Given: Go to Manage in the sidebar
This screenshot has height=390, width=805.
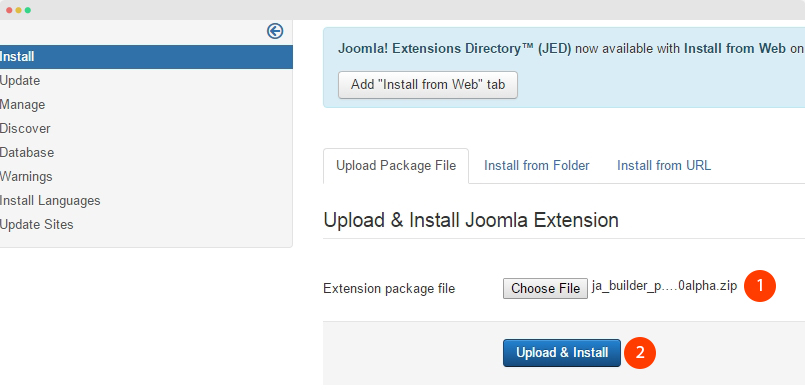Looking at the screenshot, I should tap(146, 105).
